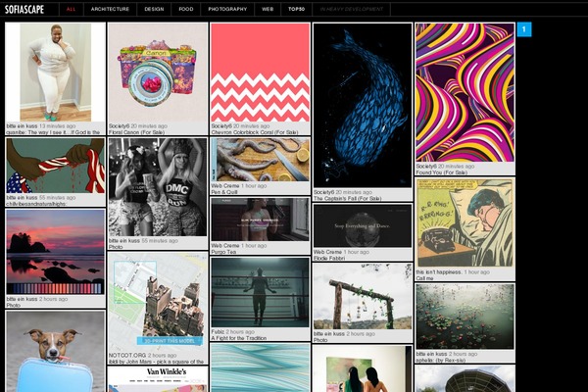
Task: Click the 'this isn't happiness.' source link
Action: [439, 272]
